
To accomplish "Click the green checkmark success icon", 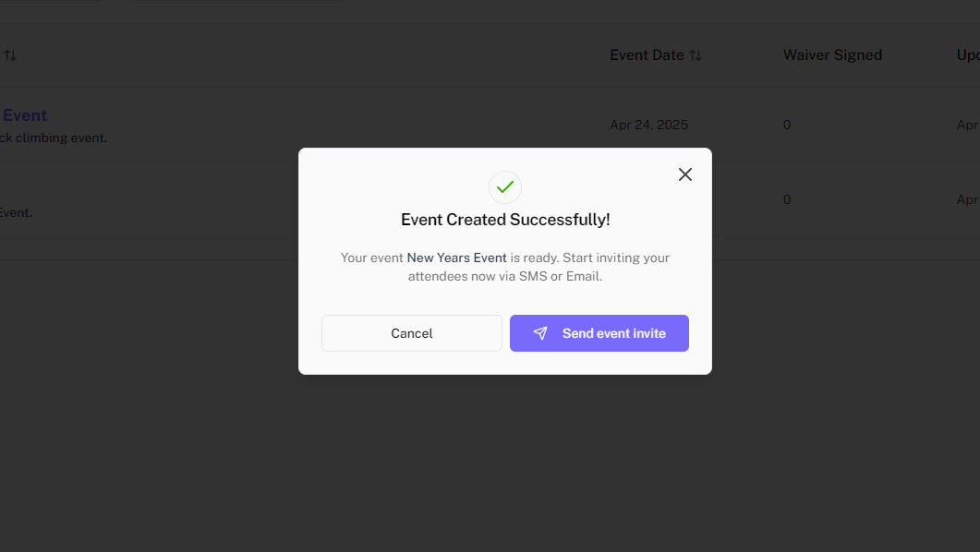I will (x=505, y=187).
